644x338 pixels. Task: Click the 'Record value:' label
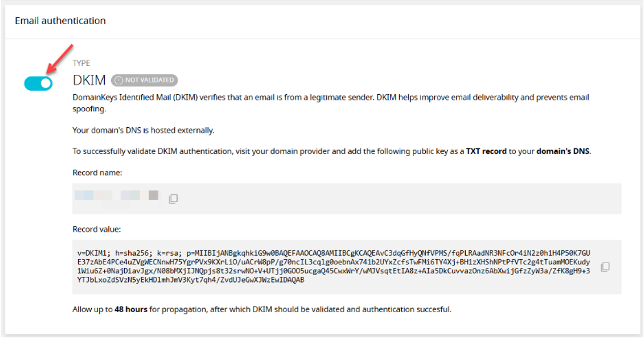tap(97, 230)
